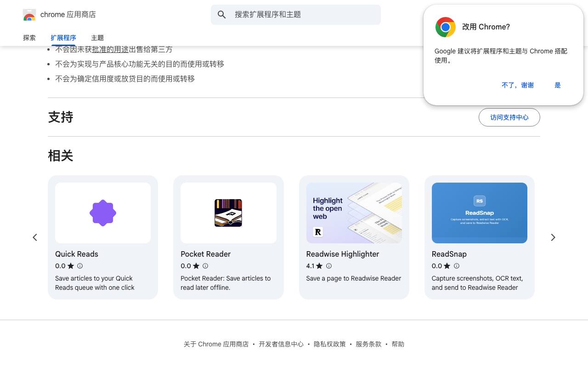Screen dimensions: 588x368
Task: Click the star icon on ReadSnap rating
Action: (447, 266)
